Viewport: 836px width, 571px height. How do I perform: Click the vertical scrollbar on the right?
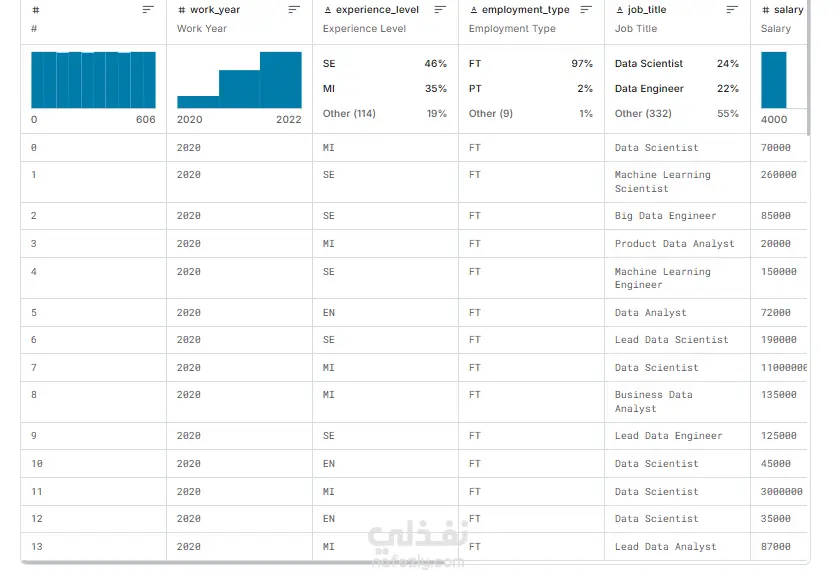[x=809, y=68]
